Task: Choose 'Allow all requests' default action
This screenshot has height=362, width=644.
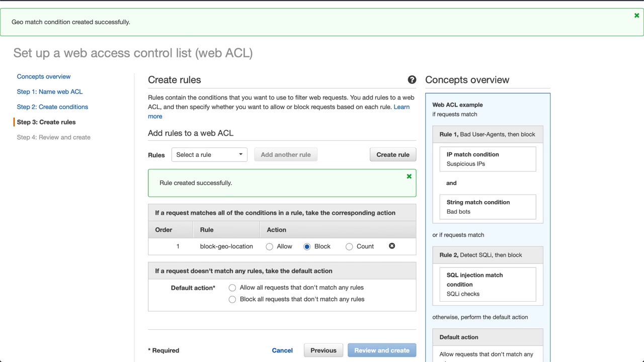Action: 232,288
